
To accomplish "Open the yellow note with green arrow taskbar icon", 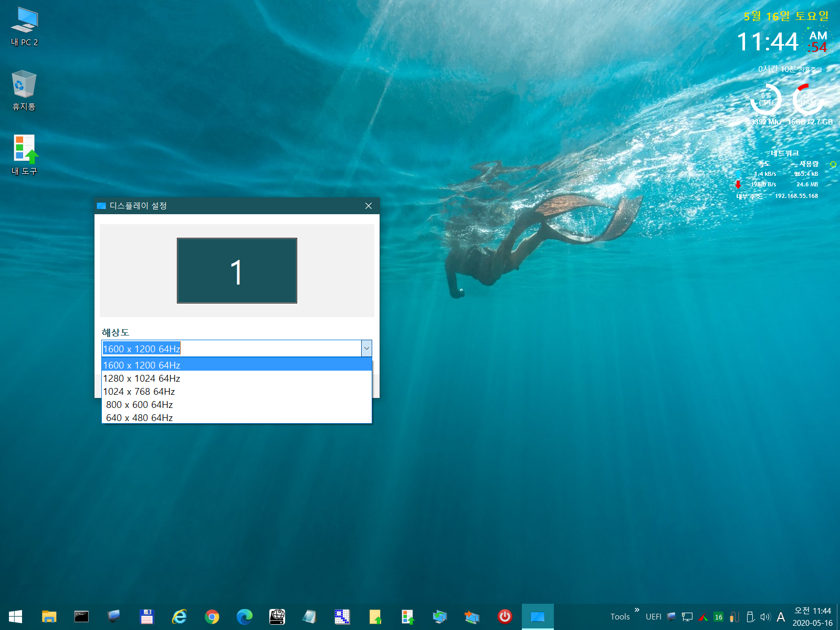I will 375,616.
